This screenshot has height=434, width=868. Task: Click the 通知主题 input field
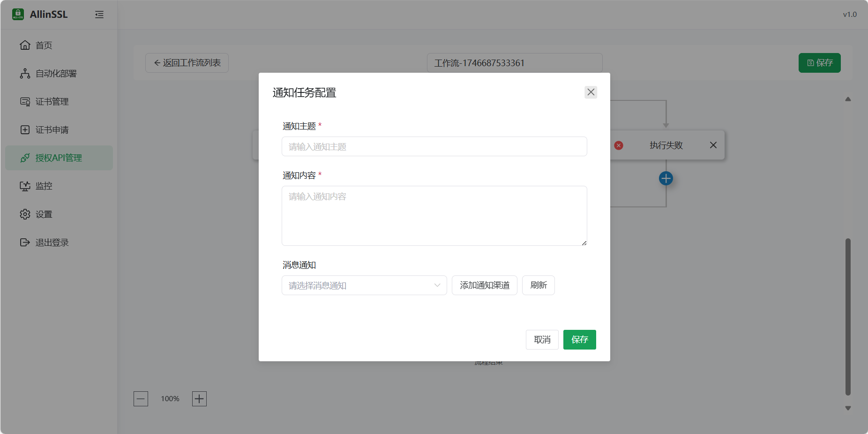pos(434,146)
